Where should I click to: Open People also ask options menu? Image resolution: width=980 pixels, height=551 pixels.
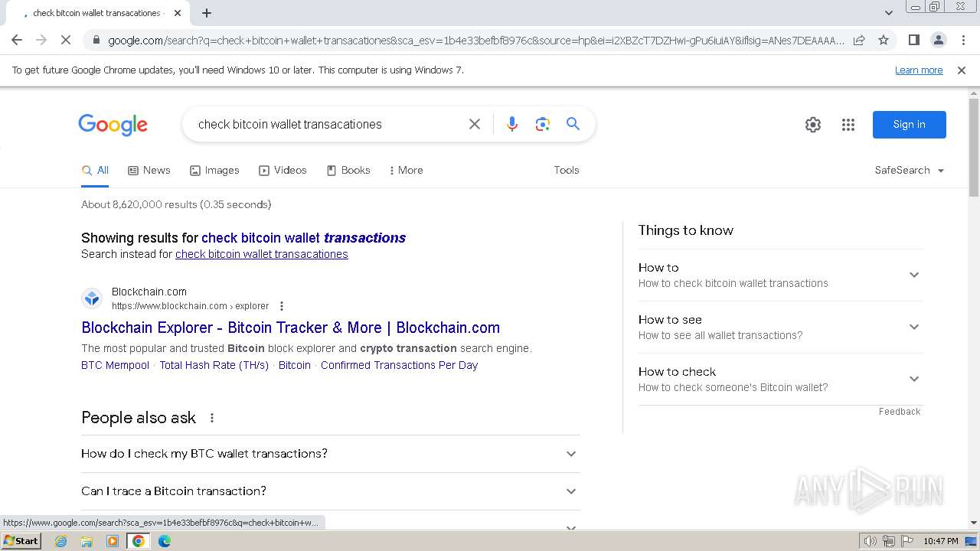click(x=212, y=418)
